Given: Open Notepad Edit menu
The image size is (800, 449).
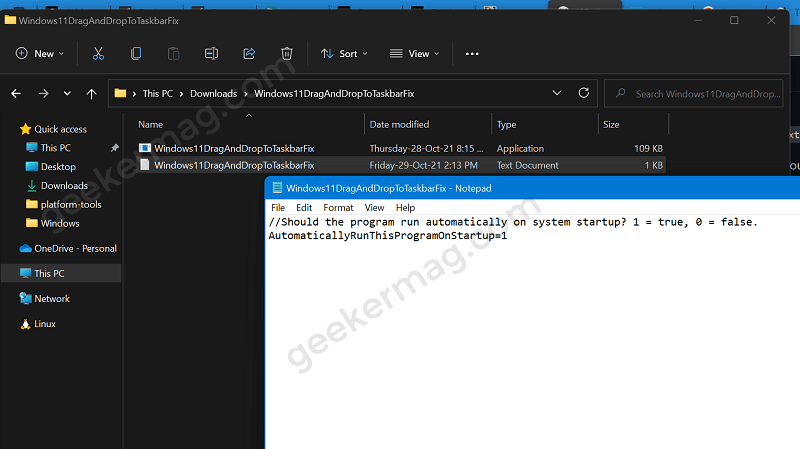Looking at the screenshot, I should pos(304,208).
